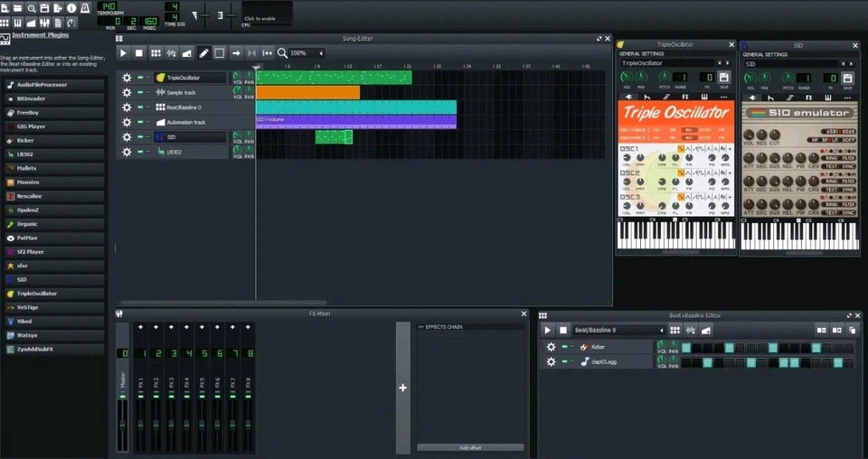Open controller rack from the main toolbar
The image size is (868, 459).
pyautogui.click(x=71, y=23)
